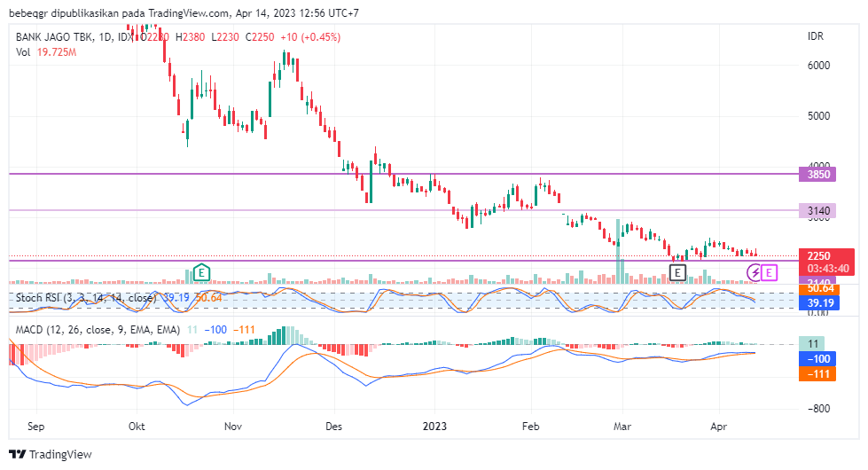This screenshot has height=470, width=868.
Task: Click the Feb label on time axis
Action: point(531,427)
